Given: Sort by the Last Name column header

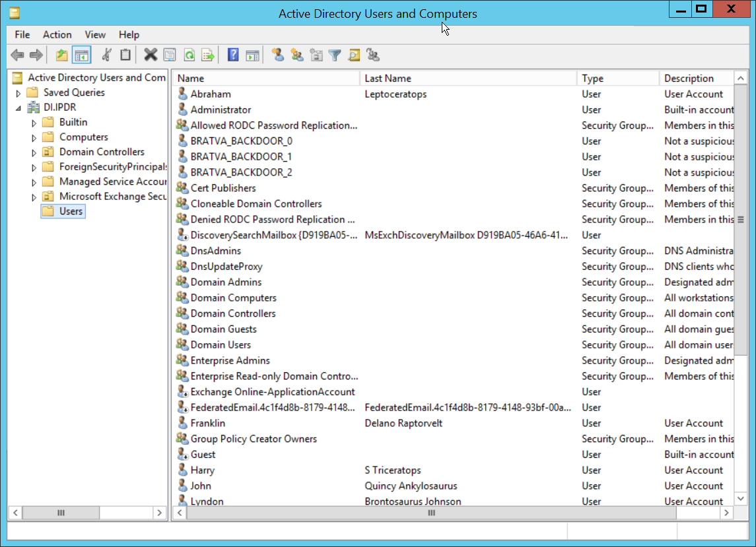Looking at the screenshot, I should click(x=468, y=78).
